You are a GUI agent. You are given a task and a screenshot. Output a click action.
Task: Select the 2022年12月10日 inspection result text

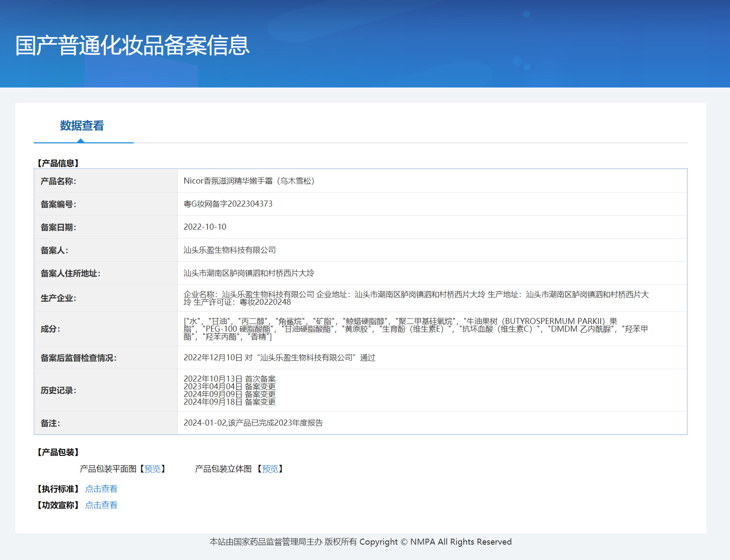(279, 358)
